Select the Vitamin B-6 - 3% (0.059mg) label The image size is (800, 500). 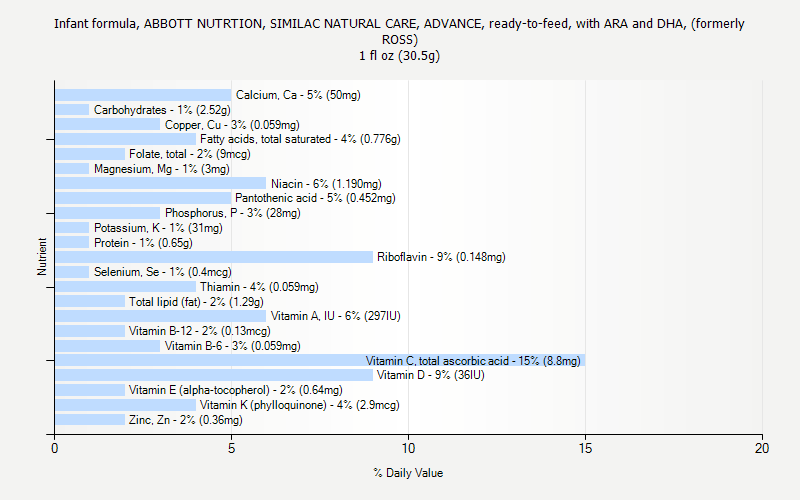click(x=233, y=346)
